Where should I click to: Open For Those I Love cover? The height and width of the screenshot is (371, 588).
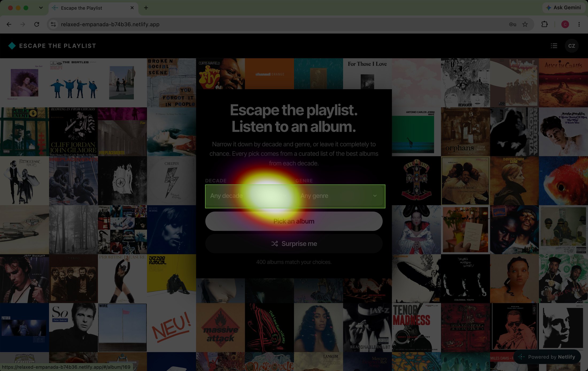367,74
